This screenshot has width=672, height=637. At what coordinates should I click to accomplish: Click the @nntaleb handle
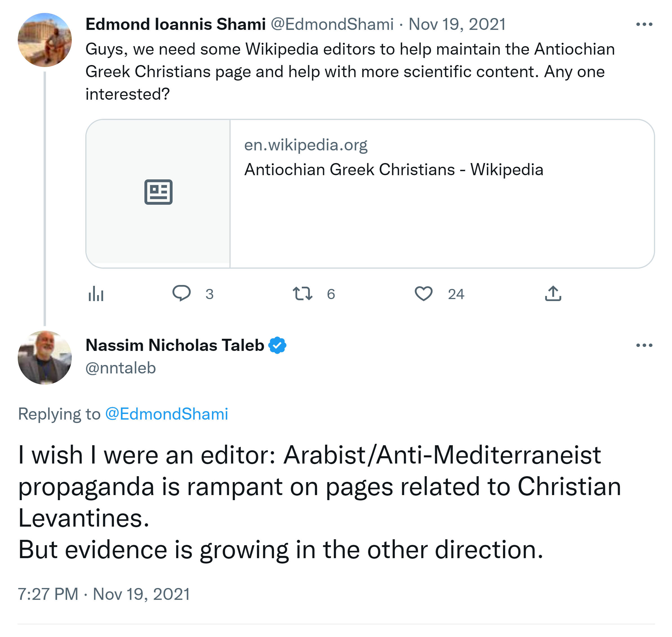(x=120, y=368)
